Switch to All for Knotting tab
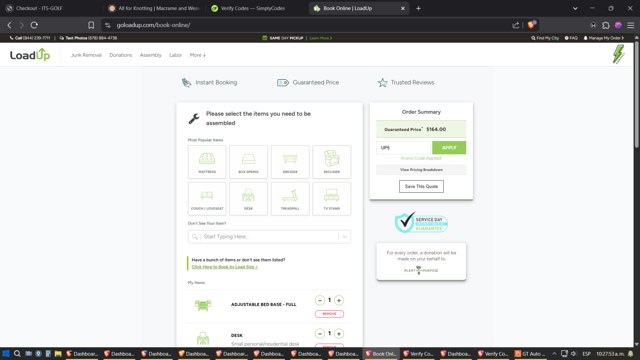This screenshot has width=640, height=360. click(x=154, y=8)
